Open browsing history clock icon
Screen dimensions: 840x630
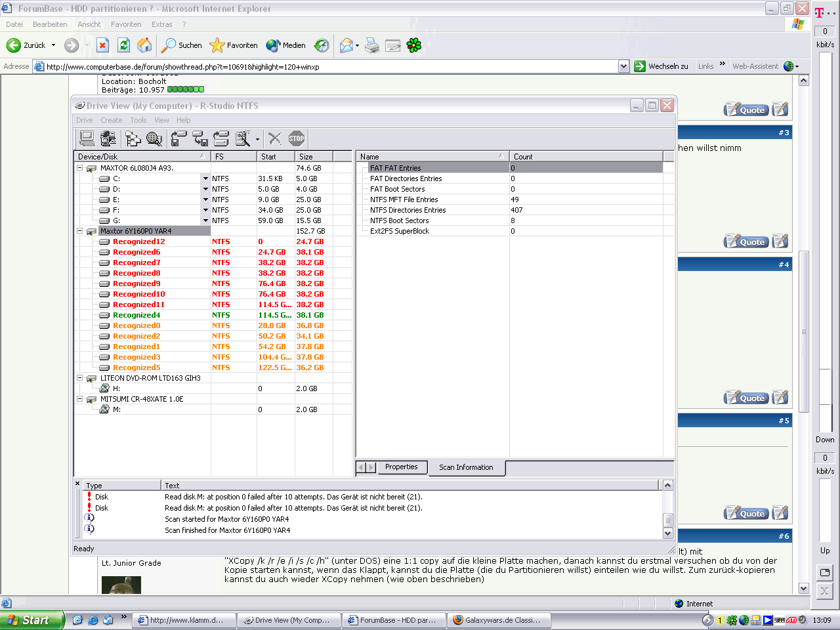[322, 45]
